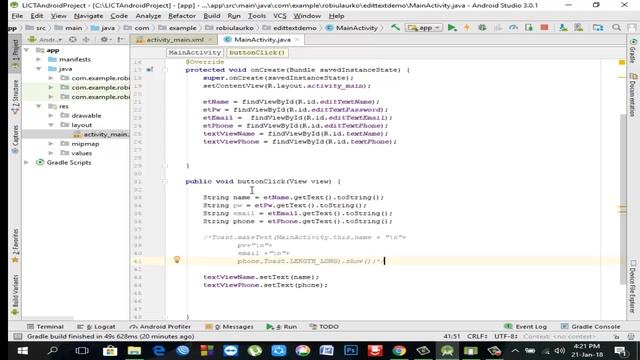Open Project Structure icon in toolbar

[598, 28]
